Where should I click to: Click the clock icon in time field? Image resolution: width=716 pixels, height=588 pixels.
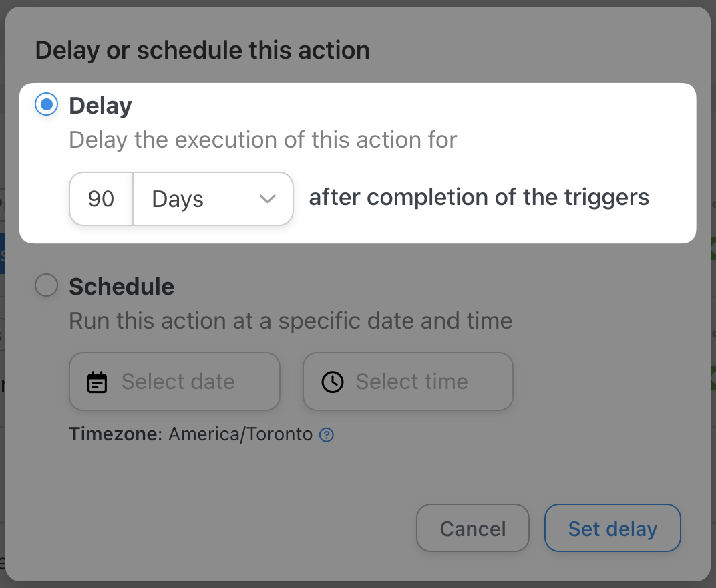coord(333,382)
